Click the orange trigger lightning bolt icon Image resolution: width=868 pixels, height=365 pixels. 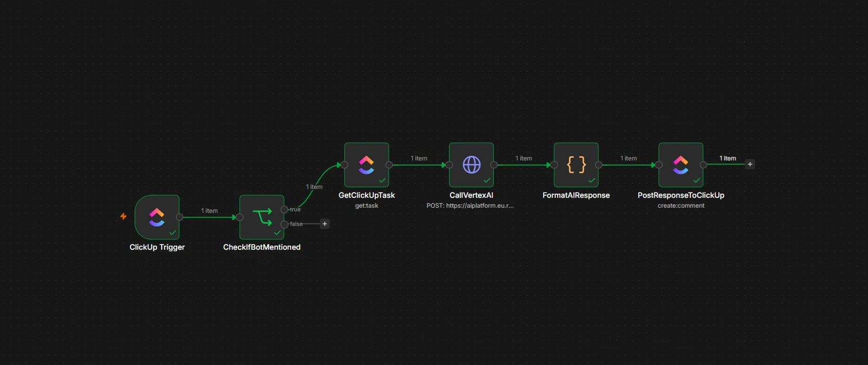124,217
